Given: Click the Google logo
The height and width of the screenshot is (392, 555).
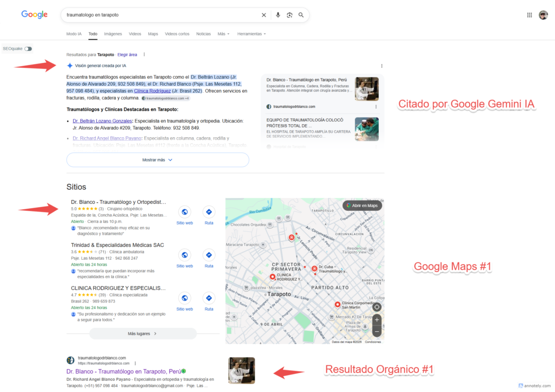Looking at the screenshot, I should (34, 15).
